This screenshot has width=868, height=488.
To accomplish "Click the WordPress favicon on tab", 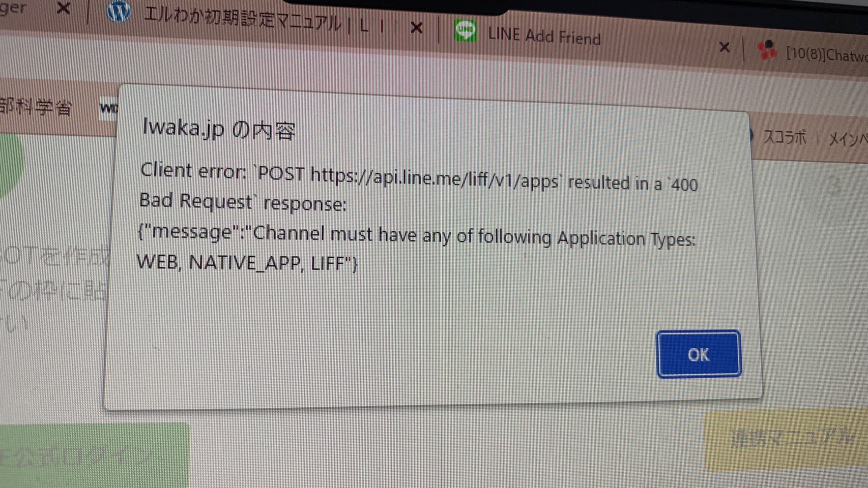I will 119,11.
